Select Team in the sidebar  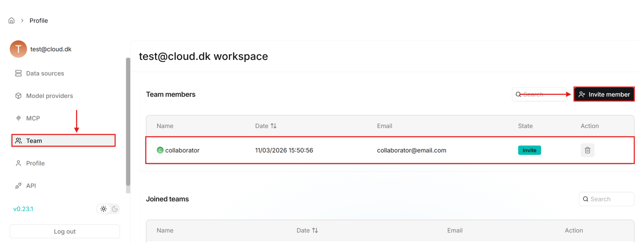34,141
